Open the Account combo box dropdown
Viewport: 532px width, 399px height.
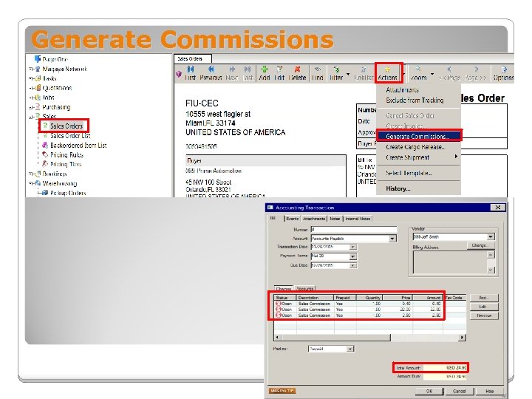[392, 239]
